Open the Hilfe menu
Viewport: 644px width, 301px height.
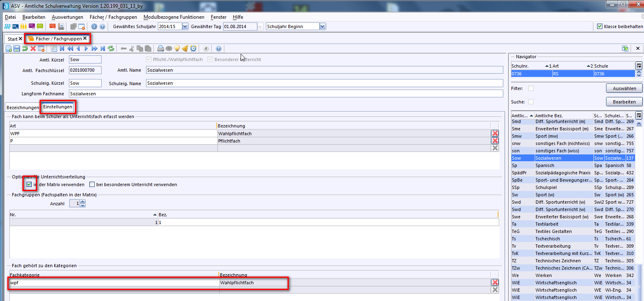238,17
